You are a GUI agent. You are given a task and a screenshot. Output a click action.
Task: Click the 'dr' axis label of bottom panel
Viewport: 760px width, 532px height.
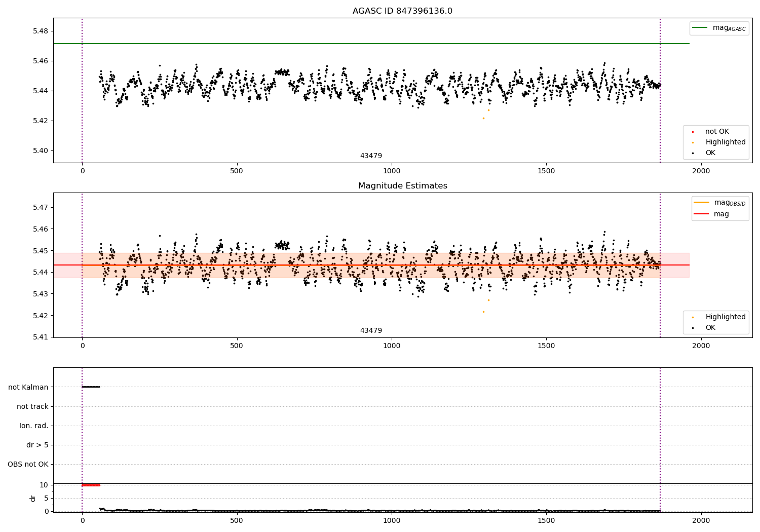pyautogui.click(x=33, y=498)
